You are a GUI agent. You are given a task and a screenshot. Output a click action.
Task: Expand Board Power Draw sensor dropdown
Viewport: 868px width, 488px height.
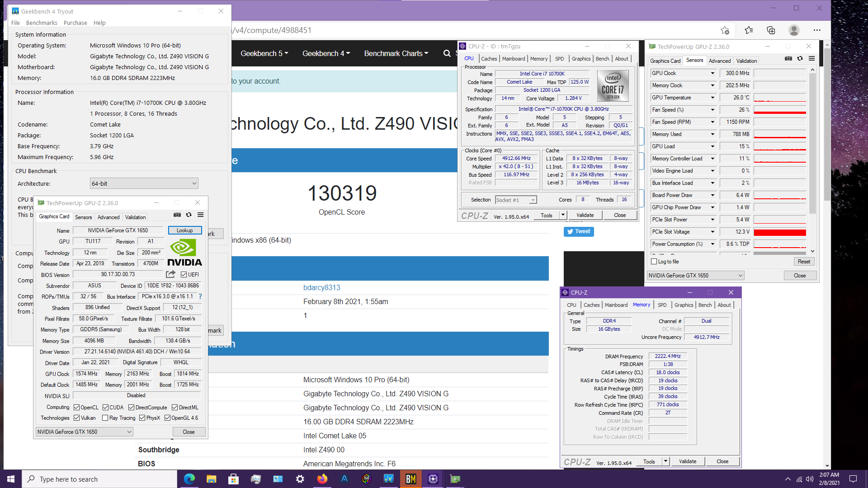coord(712,195)
